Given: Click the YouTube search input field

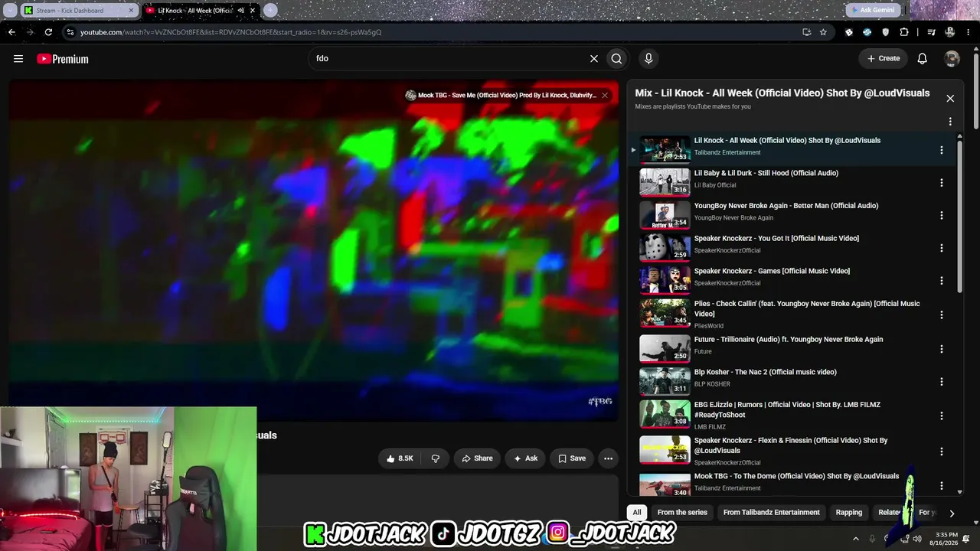Looking at the screenshot, I should click(x=450, y=58).
